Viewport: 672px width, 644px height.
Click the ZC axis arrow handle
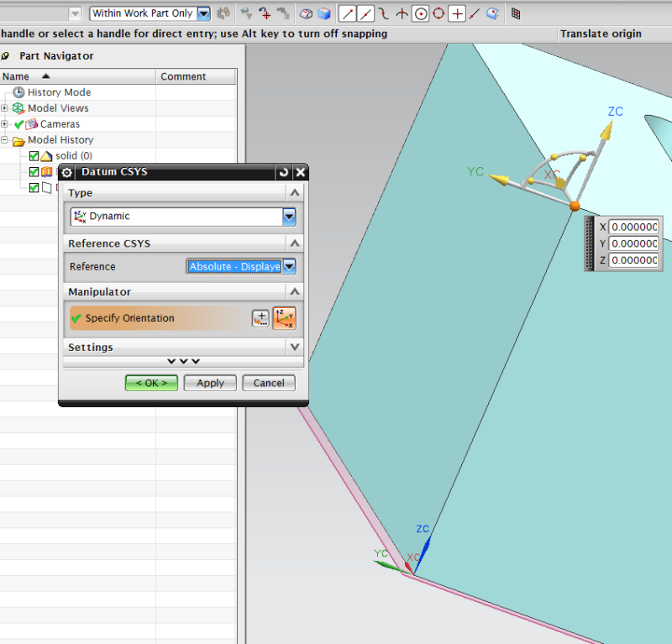[x=606, y=131]
